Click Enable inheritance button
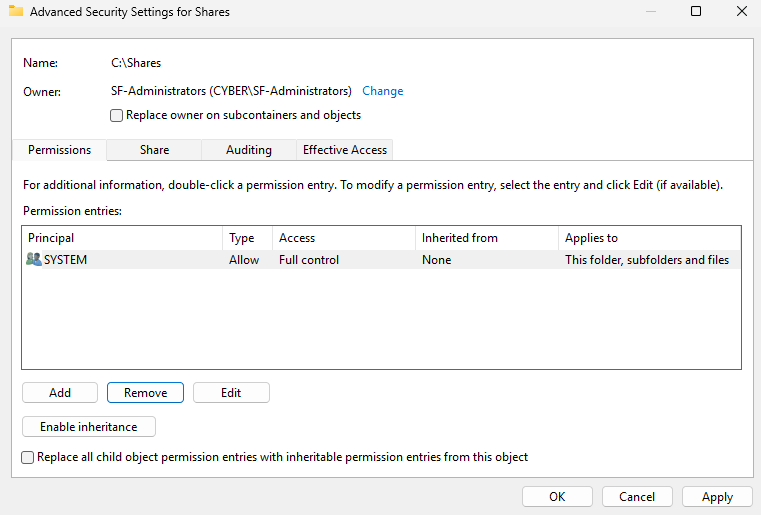Screen dimensions: 761x515 click(88, 427)
